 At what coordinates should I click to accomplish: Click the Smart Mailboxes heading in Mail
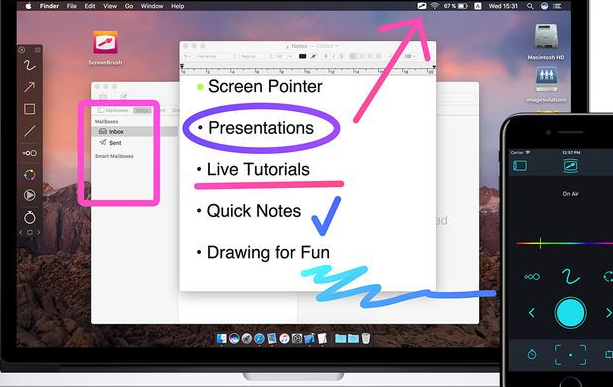pyautogui.click(x=114, y=156)
